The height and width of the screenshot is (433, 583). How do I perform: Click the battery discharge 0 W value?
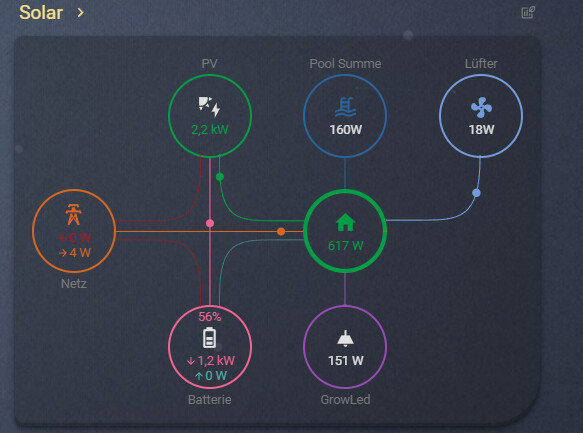point(211,376)
